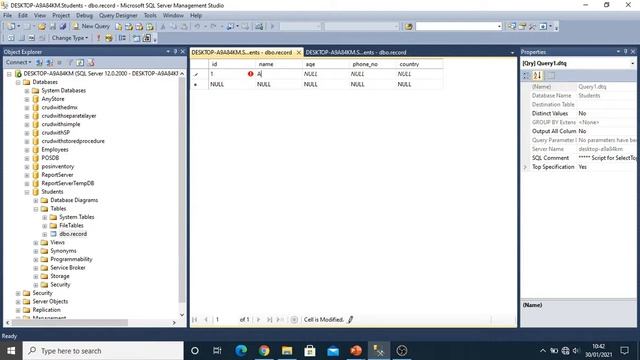
Task: Select Database Diagrams under Students
Action: pos(74,200)
